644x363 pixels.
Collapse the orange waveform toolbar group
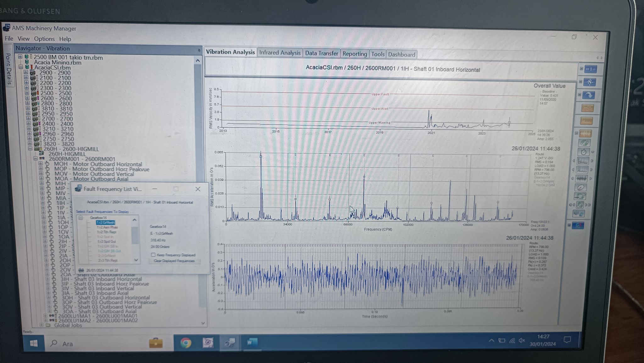point(576,133)
